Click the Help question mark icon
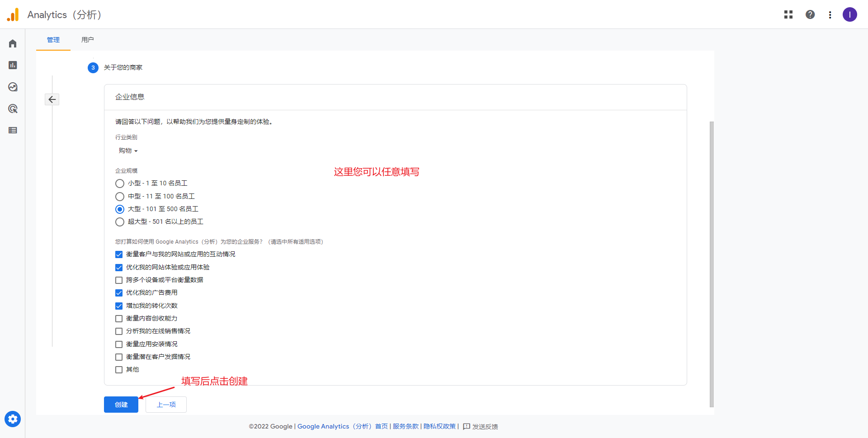The image size is (868, 438). click(x=810, y=14)
